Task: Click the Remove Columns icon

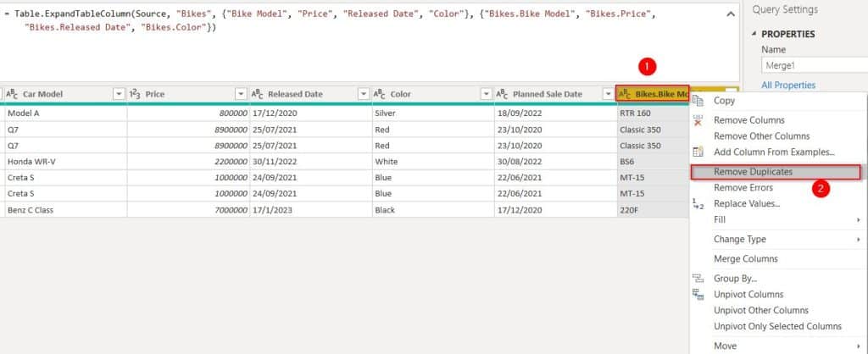Action: pyautogui.click(x=698, y=120)
